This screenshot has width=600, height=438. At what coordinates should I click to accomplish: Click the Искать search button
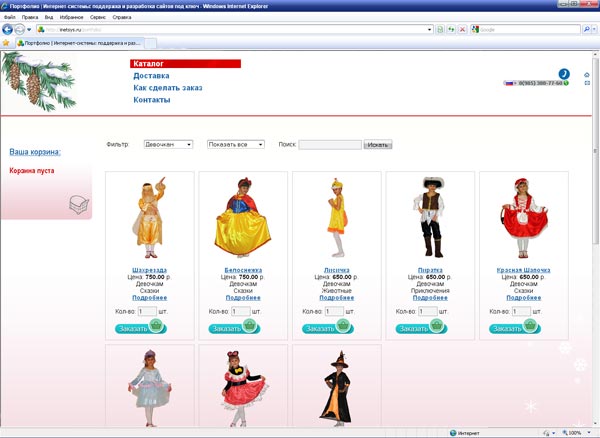click(x=378, y=145)
